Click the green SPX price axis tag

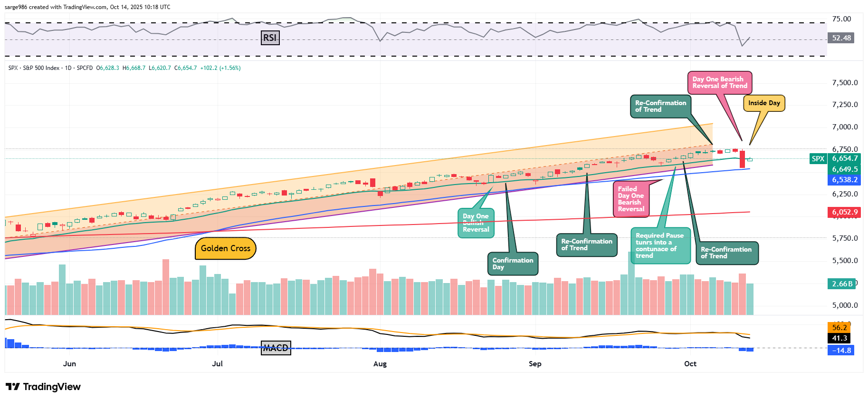pyautogui.click(x=818, y=159)
